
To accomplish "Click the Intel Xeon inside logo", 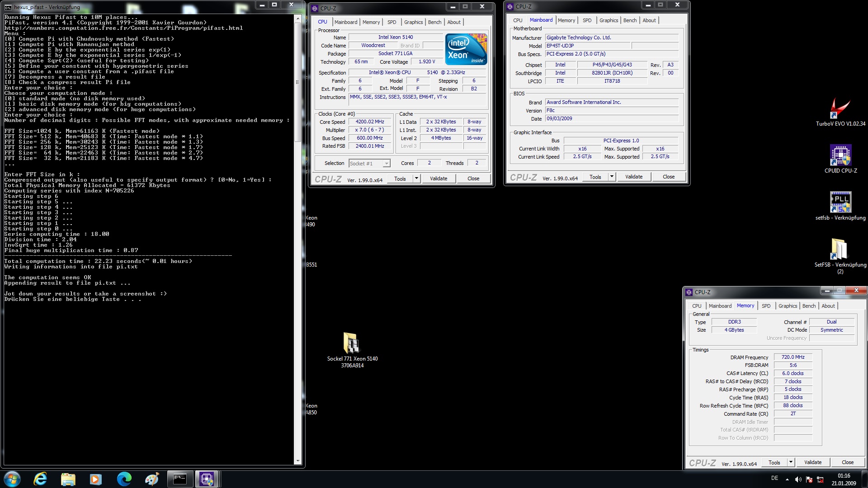I will [466, 49].
